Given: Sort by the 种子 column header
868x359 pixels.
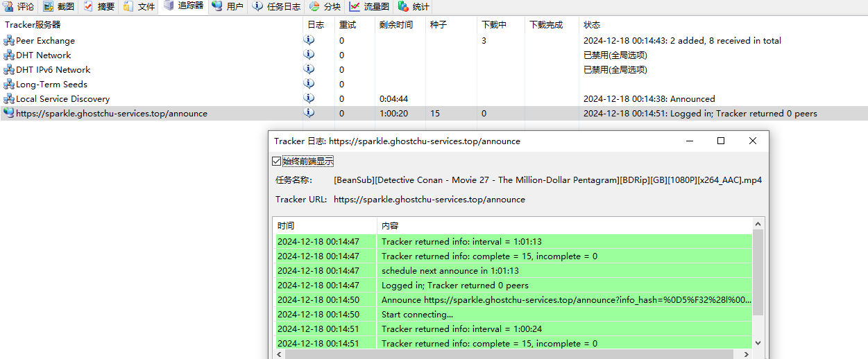Looking at the screenshot, I should (439, 25).
